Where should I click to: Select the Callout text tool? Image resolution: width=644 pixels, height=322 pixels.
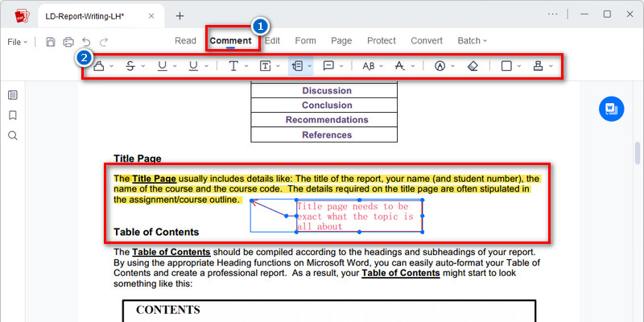297,66
